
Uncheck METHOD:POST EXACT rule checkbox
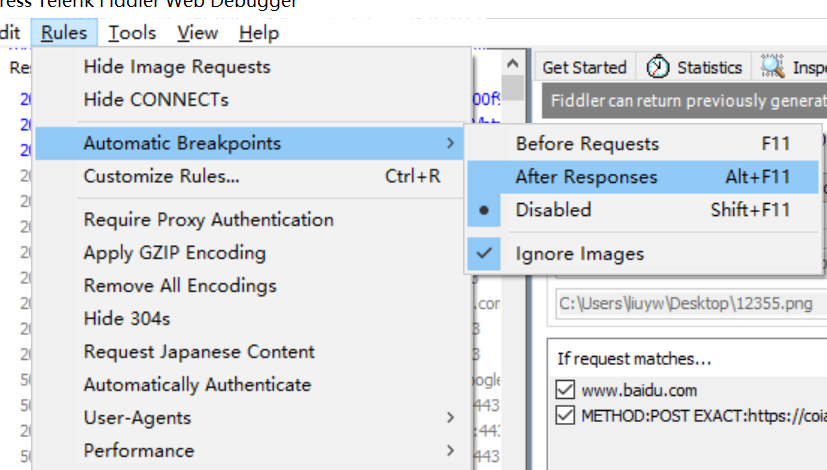point(565,416)
